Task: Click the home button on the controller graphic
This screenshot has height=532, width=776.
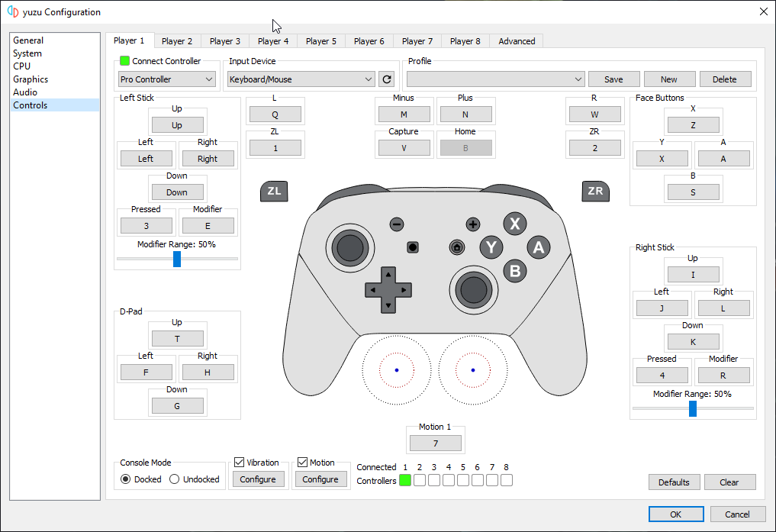Action: pyautogui.click(x=456, y=247)
